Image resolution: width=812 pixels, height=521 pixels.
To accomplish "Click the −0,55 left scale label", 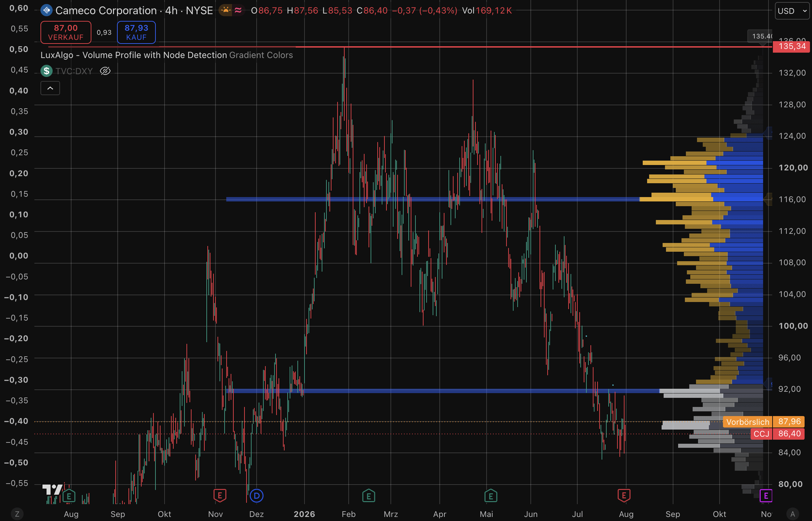I will 17,483.
